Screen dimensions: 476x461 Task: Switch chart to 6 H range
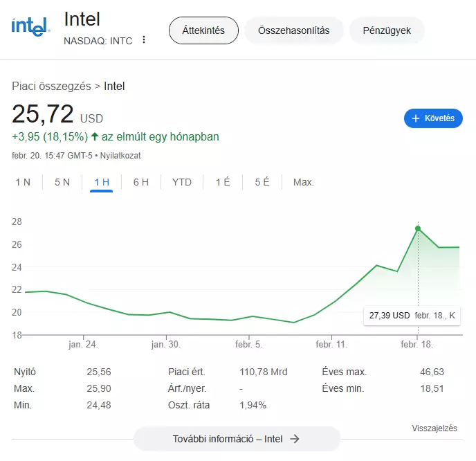point(141,182)
